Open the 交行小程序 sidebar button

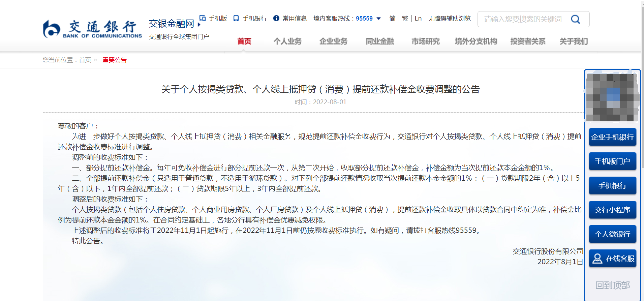pyautogui.click(x=612, y=210)
